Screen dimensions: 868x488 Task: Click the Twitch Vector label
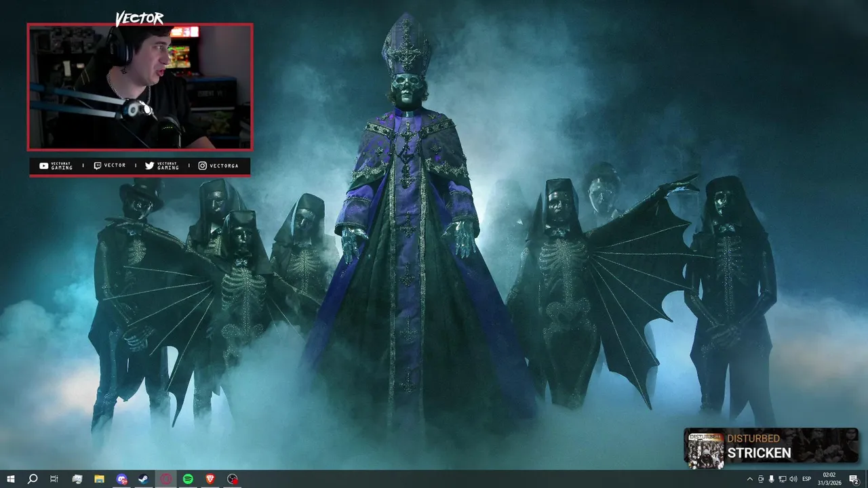pyautogui.click(x=110, y=165)
